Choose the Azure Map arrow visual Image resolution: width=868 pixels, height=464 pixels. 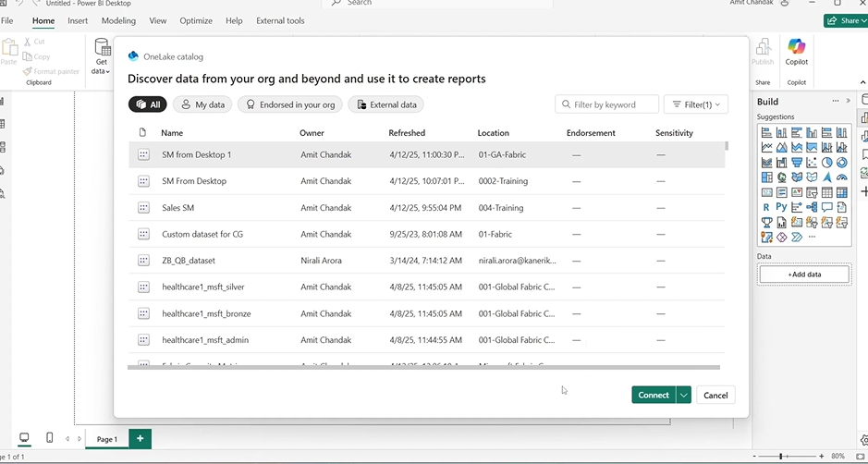pyautogui.click(x=826, y=177)
